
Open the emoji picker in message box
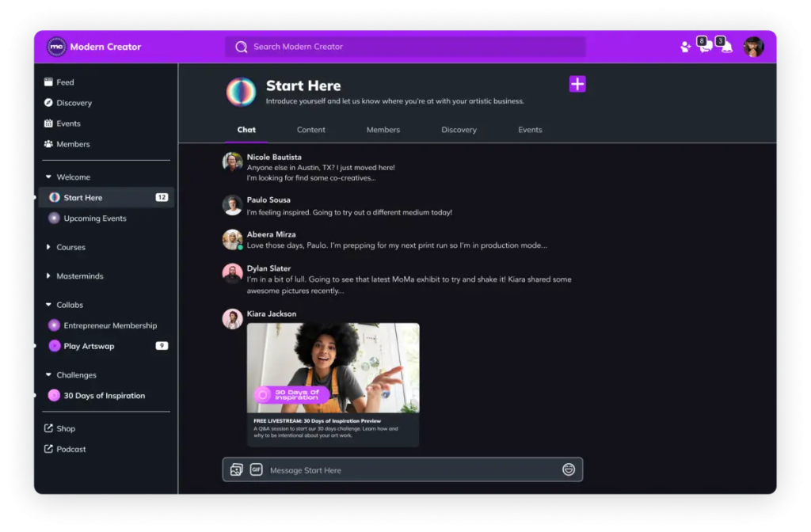click(568, 469)
